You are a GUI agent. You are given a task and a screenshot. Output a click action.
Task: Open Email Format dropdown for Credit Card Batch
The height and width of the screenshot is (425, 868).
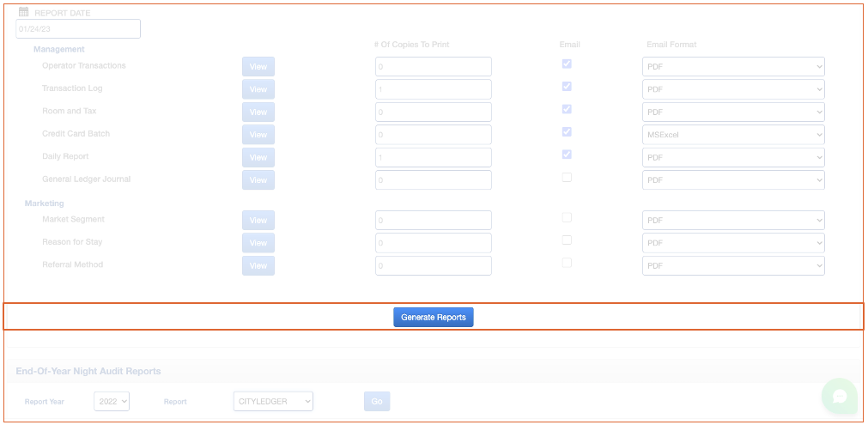coord(732,135)
